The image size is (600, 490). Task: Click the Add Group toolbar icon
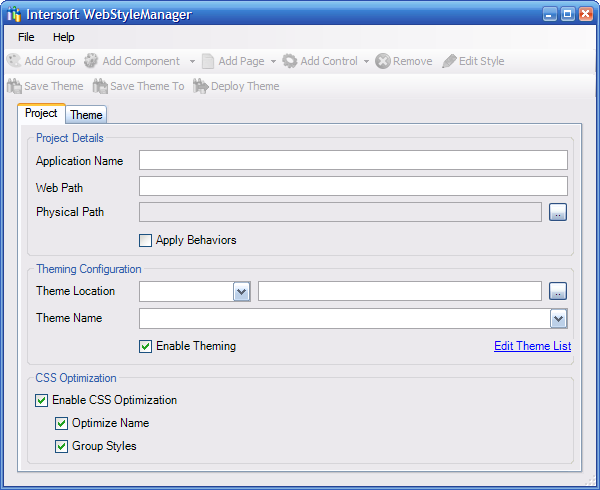14,61
